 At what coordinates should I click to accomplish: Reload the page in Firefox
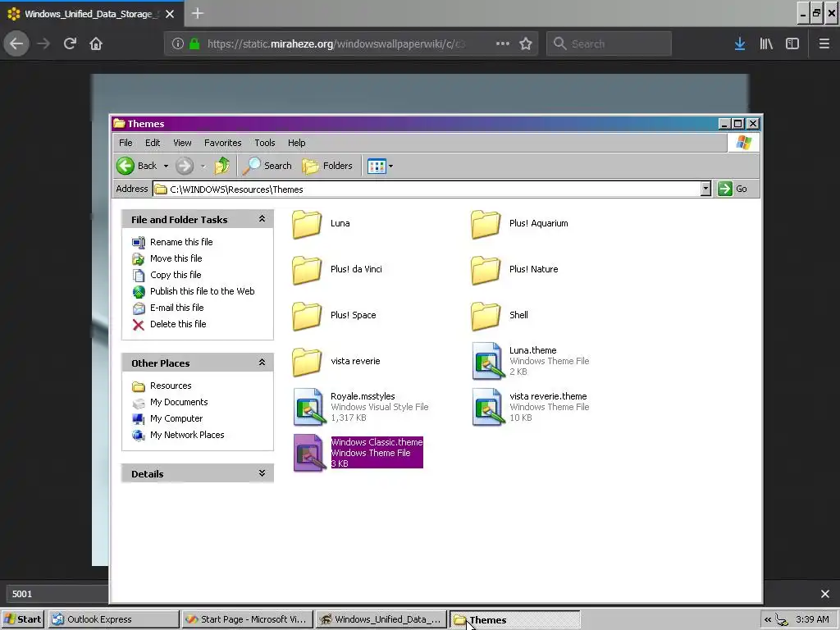(x=70, y=43)
